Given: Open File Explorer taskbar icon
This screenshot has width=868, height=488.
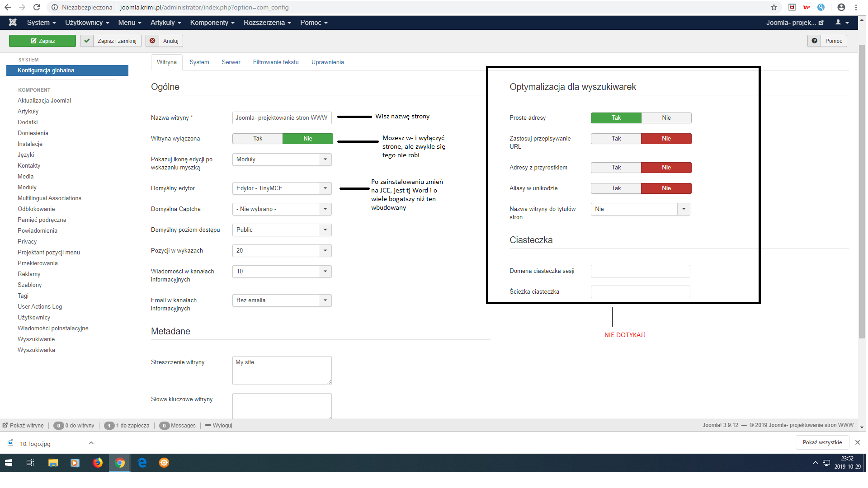Looking at the screenshot, I should tap(53, 463).
